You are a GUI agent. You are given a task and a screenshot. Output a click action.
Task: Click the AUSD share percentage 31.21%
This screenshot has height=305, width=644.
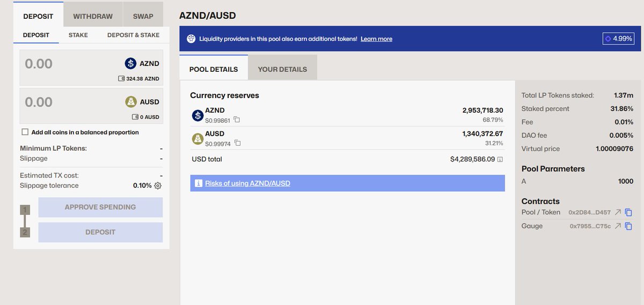[494, 143]
